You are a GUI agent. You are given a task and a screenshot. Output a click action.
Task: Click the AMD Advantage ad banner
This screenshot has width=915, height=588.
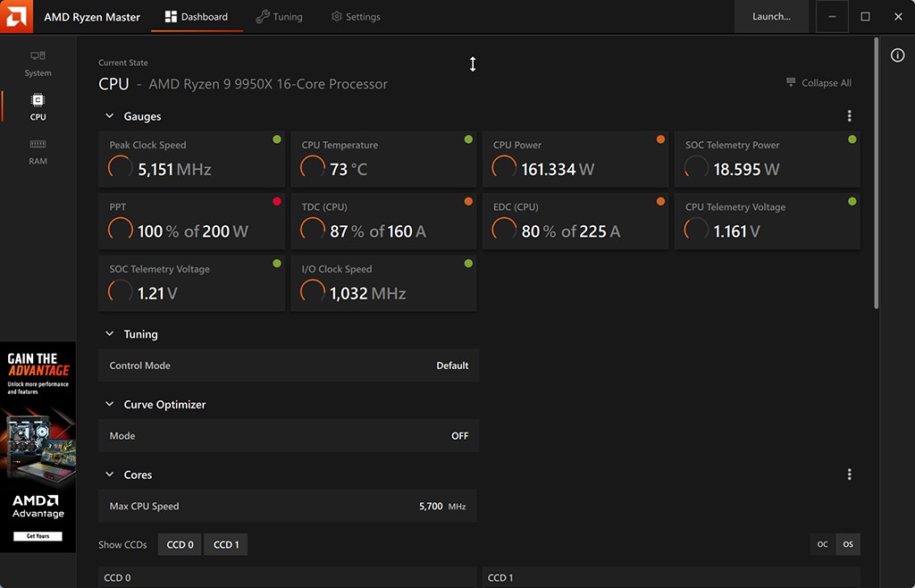click(x=38, y=447)
